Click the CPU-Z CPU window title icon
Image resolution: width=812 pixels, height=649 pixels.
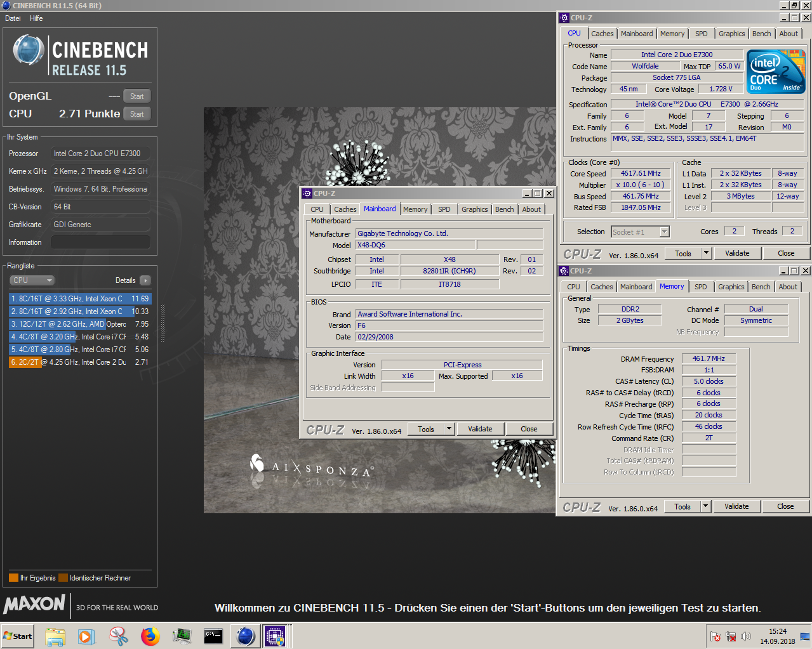(564, 18)
